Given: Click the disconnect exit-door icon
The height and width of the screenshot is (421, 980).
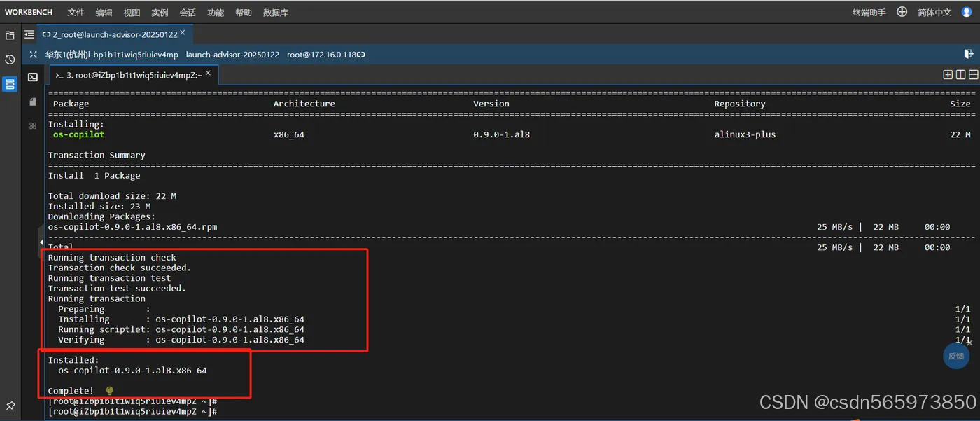Looking at the screenshot, I should pyautogui.click(x=969, y=54).
